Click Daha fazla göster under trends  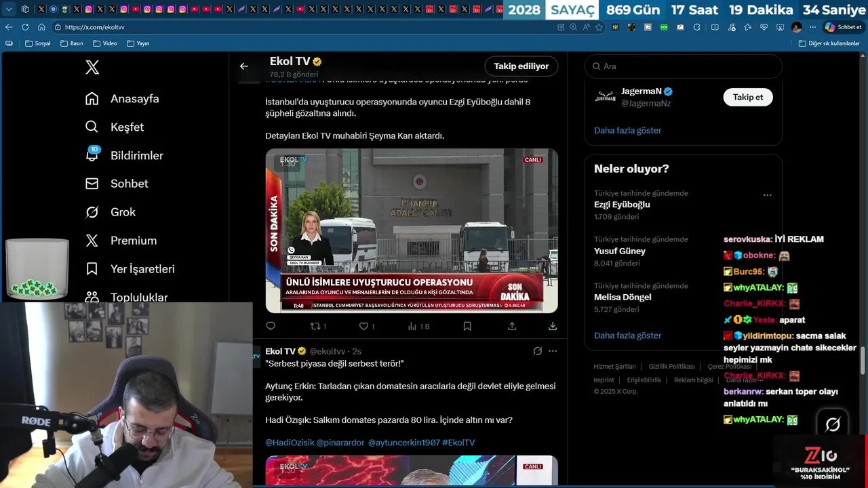[627, 335]
